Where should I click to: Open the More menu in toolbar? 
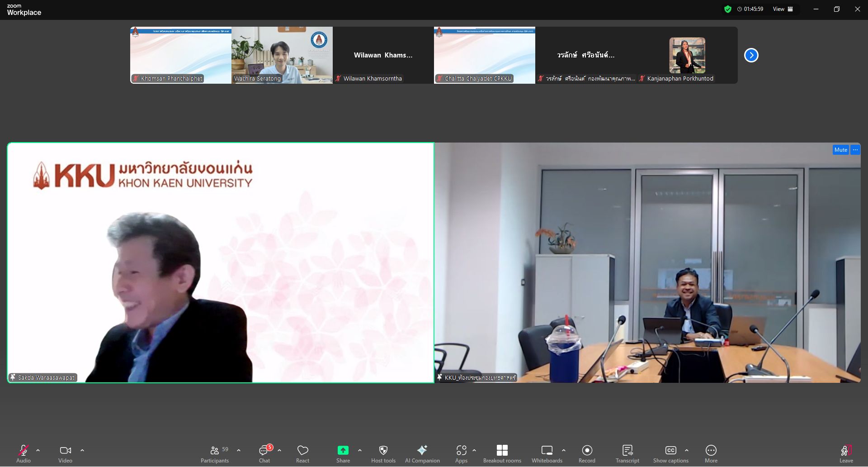click(x=711, y=454)
